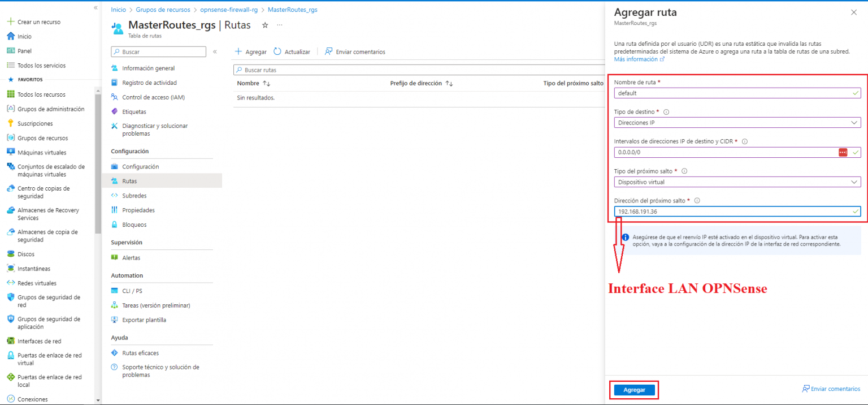The width and height of the screenshot is (868, 405).
Task: Favorite MasterRoutes_rgs with the star icon
Action: (264, 25)
